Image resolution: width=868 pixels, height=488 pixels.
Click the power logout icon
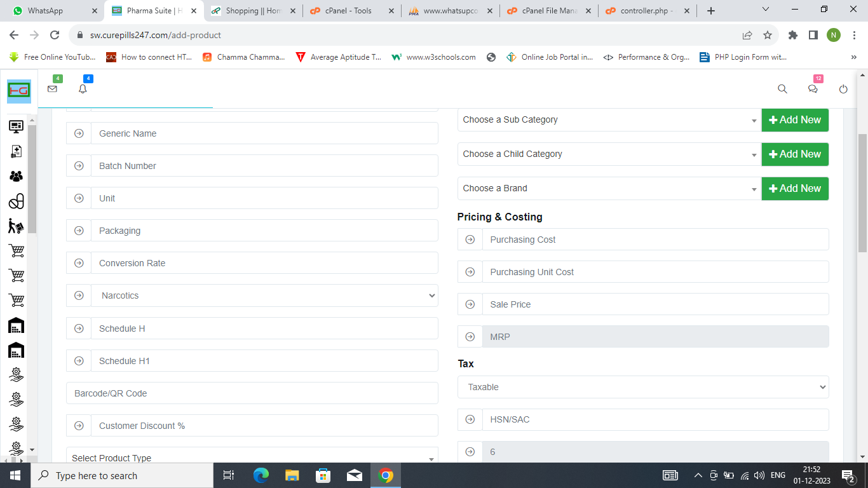[843, 89]
